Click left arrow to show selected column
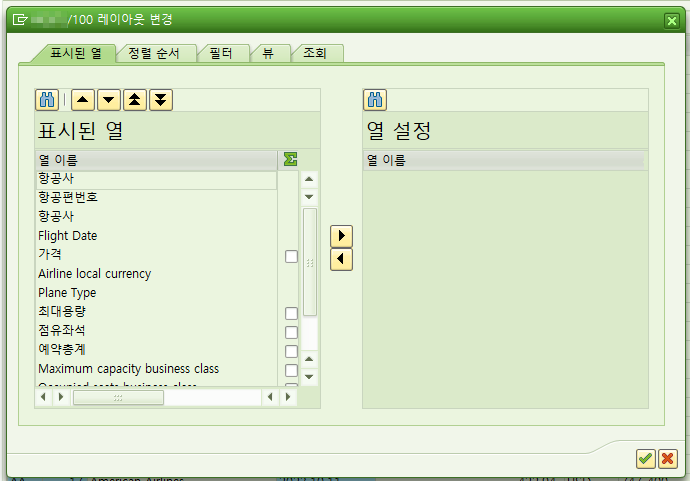 click(x=341, y=259)
